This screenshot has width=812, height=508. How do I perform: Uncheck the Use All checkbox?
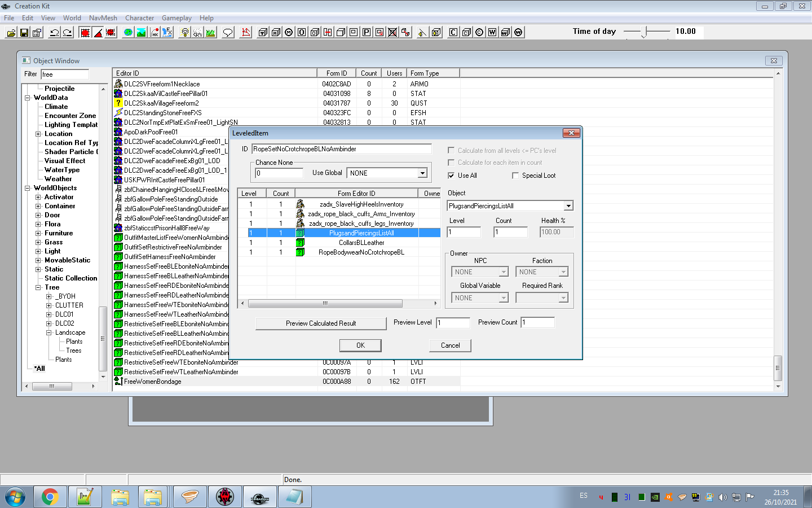pos(451,176)
